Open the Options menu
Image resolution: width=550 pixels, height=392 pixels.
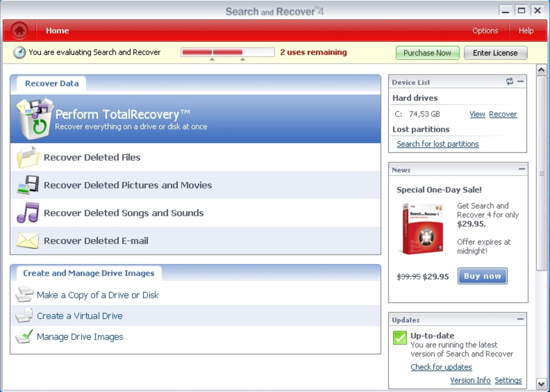[485, 30]
